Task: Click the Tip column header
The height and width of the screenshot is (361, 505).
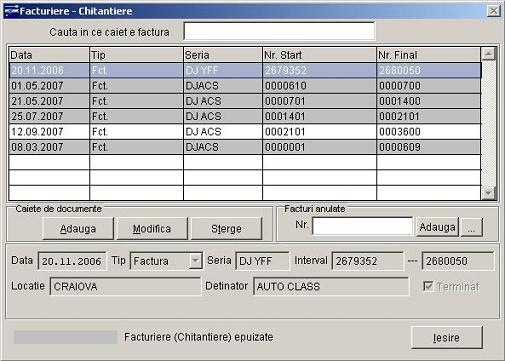Action: 136,55
